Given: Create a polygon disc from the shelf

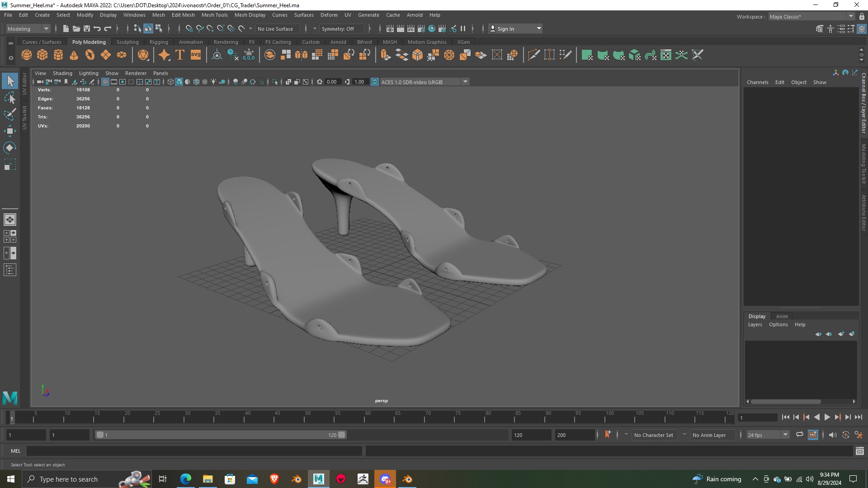Looking at the screenshot, I should pos(122,55).
